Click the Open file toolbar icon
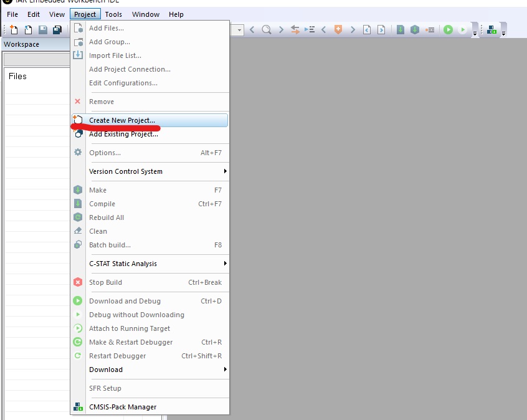The height and width of the screenshot is (420, 527). (28, 29)
